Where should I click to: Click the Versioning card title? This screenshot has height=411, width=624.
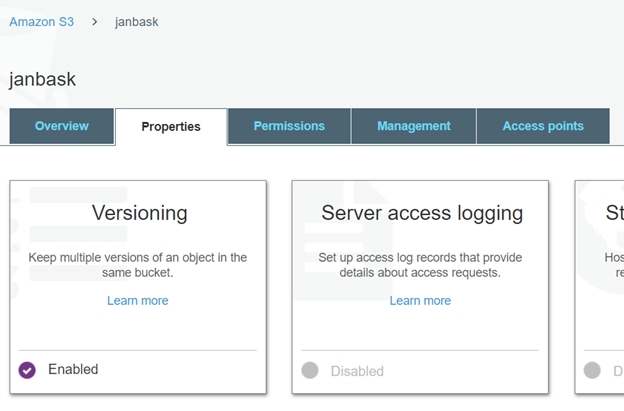tap(139, 213)
